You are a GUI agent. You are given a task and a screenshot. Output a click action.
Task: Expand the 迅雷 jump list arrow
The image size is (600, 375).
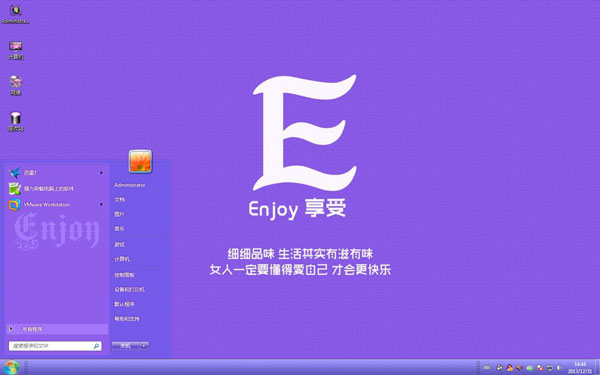click(x=101, y=173)
